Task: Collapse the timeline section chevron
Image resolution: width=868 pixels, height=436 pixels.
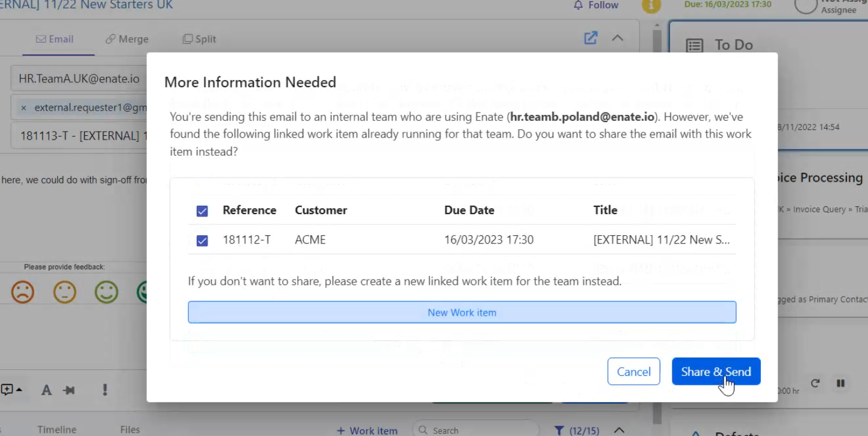Action: pyautogui.click(x=619, y=430)
